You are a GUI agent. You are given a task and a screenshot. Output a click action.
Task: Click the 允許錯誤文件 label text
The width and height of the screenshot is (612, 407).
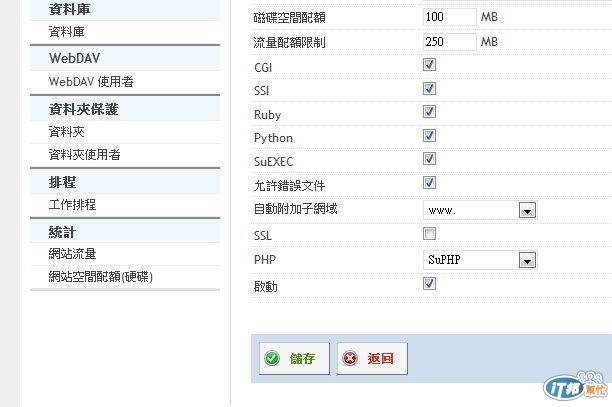289,186
